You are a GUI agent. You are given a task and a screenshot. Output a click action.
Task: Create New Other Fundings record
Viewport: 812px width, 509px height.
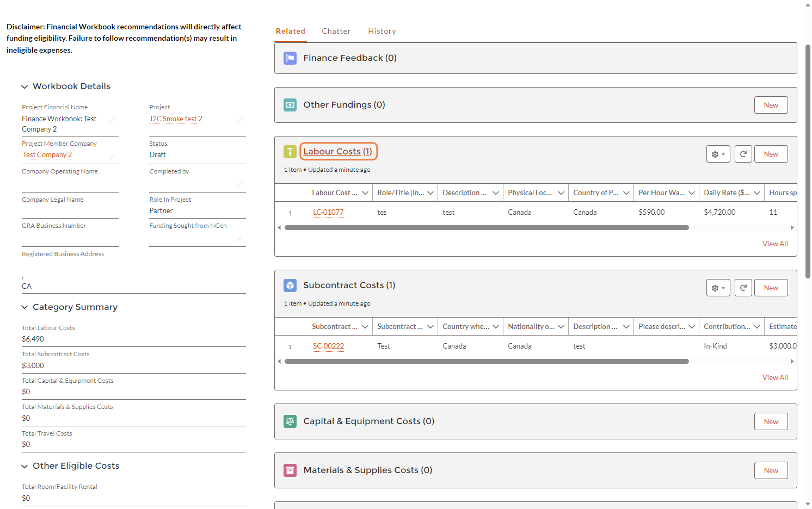tap(771, 105)
